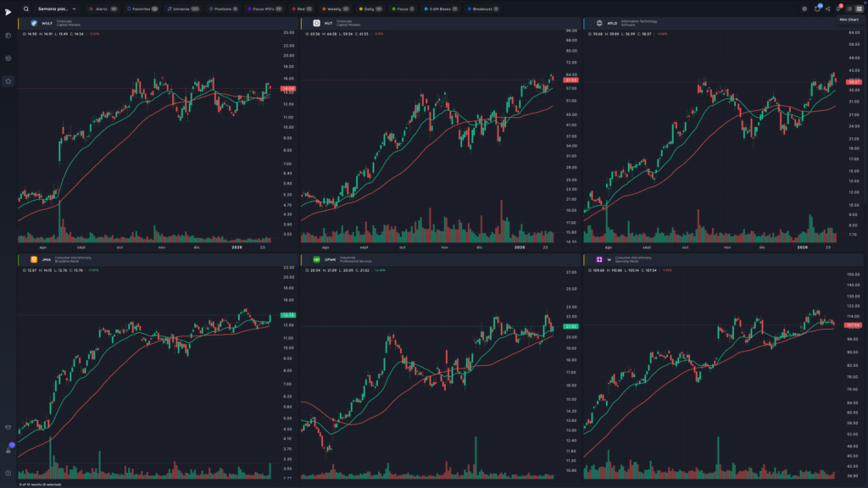The height and width of the screenshot is (488, 868).
Task: Switch to the list view layout icon
Action: click(x=849, y=8)
